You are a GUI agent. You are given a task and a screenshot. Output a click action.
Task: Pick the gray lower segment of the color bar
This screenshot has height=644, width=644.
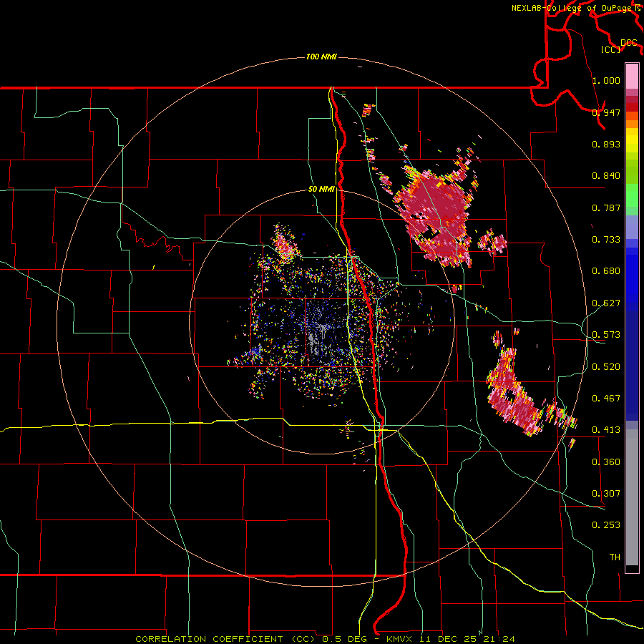click(632, 497)
